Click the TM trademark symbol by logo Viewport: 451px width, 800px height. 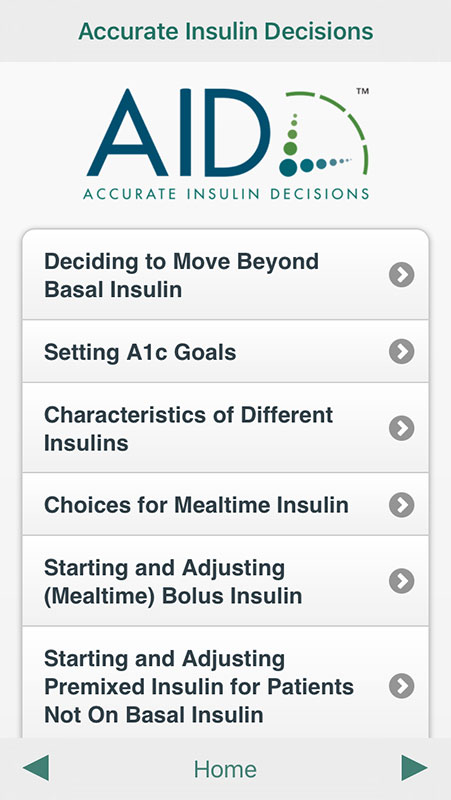pos(362,91)
